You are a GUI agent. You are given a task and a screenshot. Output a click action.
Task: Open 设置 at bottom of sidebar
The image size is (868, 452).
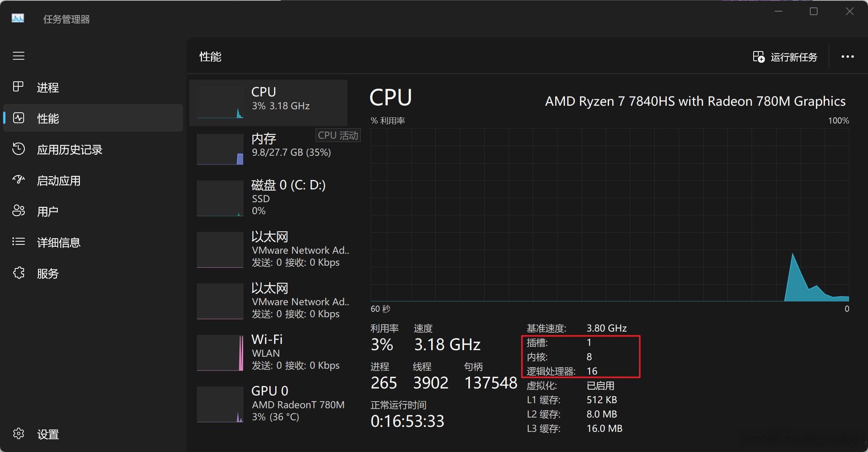pos(93,434)
